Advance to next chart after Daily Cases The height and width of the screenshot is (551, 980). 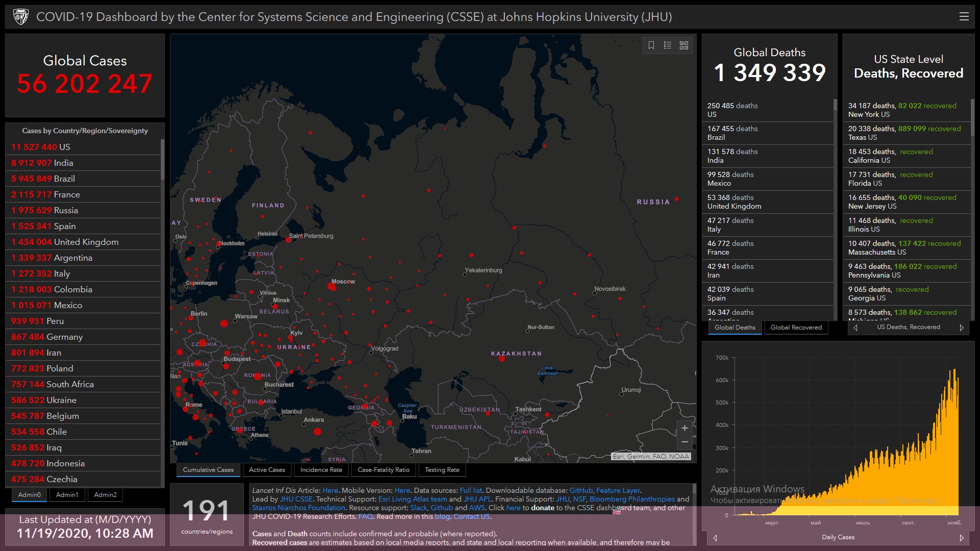(962, 538)
